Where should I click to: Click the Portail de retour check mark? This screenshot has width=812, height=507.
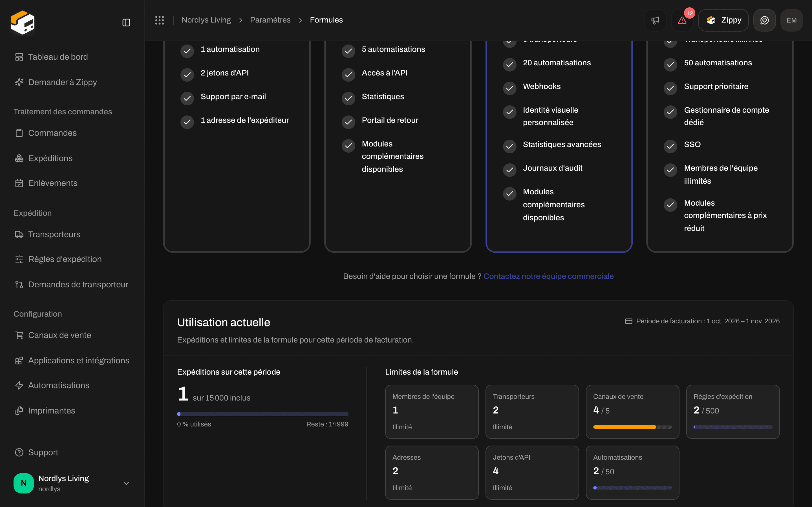pos(348,122)
